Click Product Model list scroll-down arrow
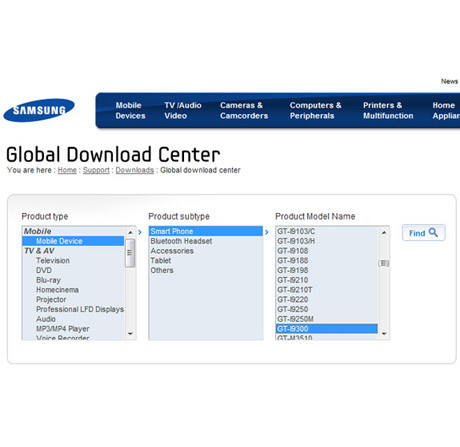Image resolution: width=460 pixels, height=447 pixels. point(384,333)
